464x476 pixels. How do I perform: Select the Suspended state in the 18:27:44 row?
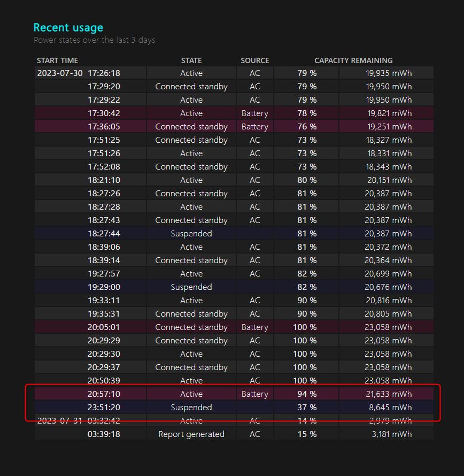click(191, 234)
